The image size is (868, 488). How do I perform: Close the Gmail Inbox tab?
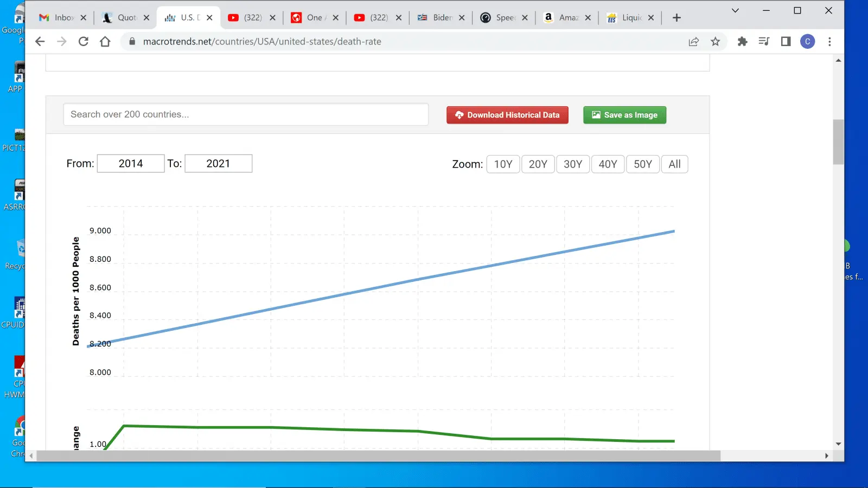(83, 18)
